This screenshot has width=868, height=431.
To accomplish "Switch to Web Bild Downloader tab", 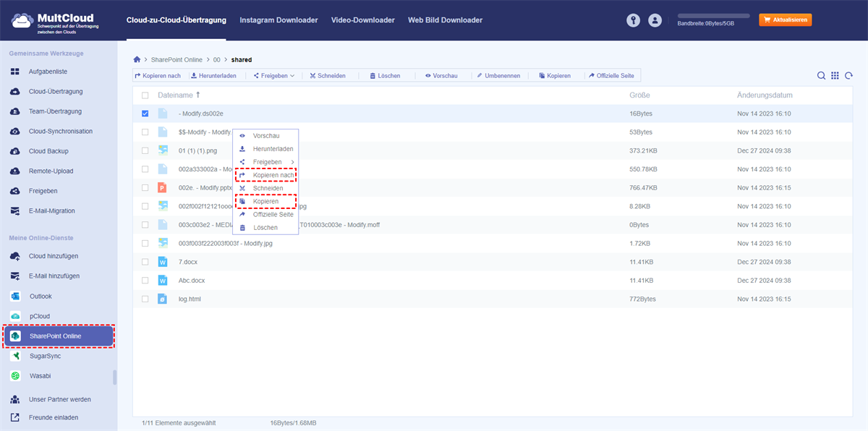I will [x=445, y=20].
